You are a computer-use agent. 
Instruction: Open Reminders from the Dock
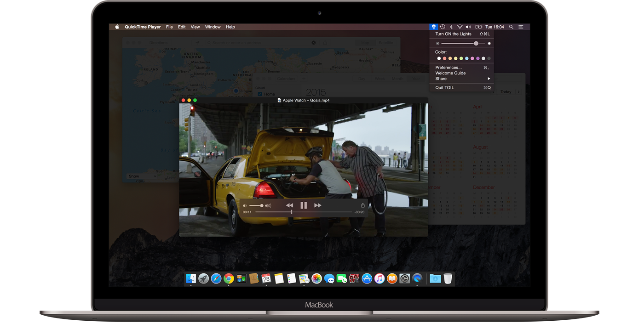point(291,278)
